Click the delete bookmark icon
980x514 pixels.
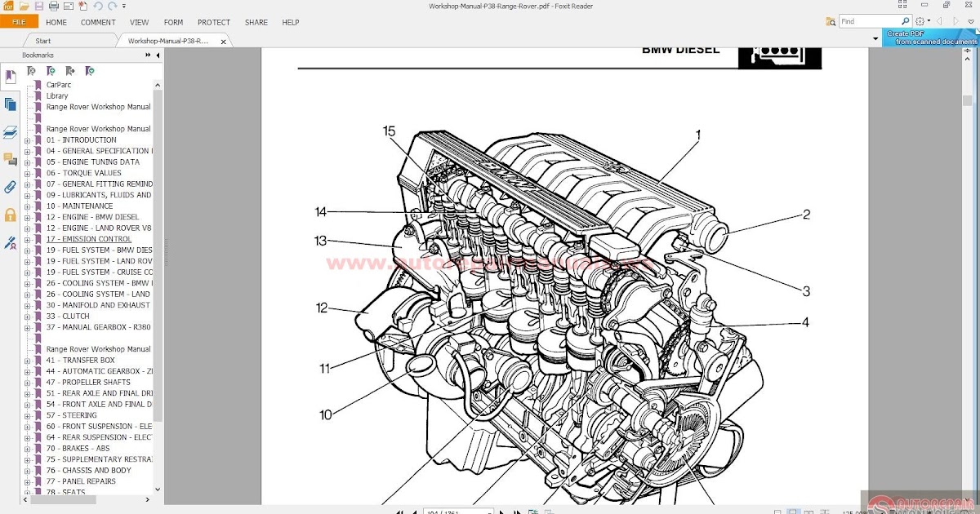pyautogui.click(x=31, y=71)
